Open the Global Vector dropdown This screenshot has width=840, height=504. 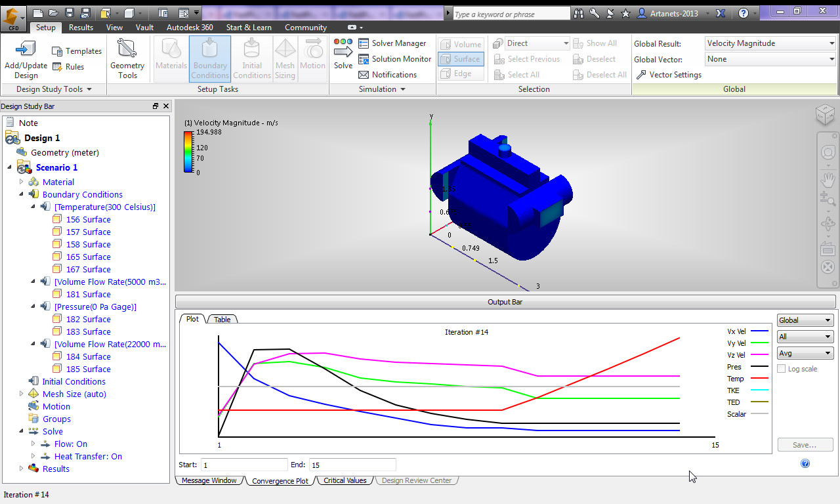click(770, 59)
